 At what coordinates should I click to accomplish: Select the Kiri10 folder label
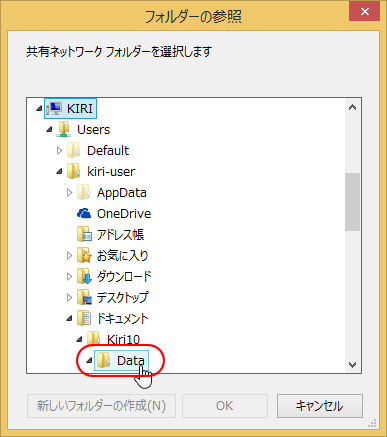[123, 339]
